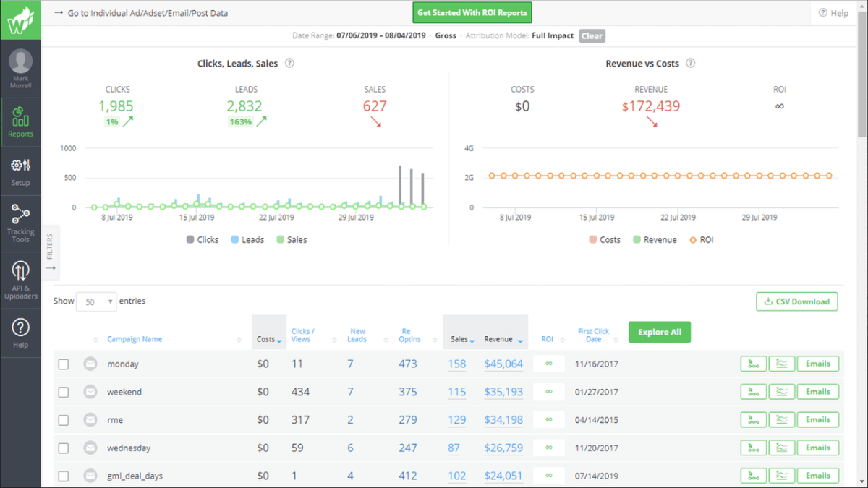Click the email icon for gml_deal_days
Image resolution: width=868 pixels, height=488 pixels.
(x=90, y=476)
